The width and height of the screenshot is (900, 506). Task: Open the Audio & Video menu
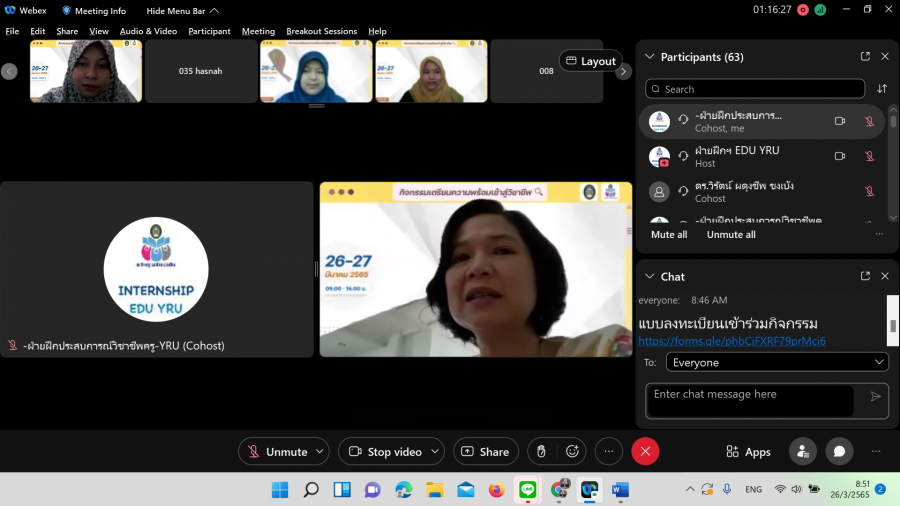click(148, 31)
